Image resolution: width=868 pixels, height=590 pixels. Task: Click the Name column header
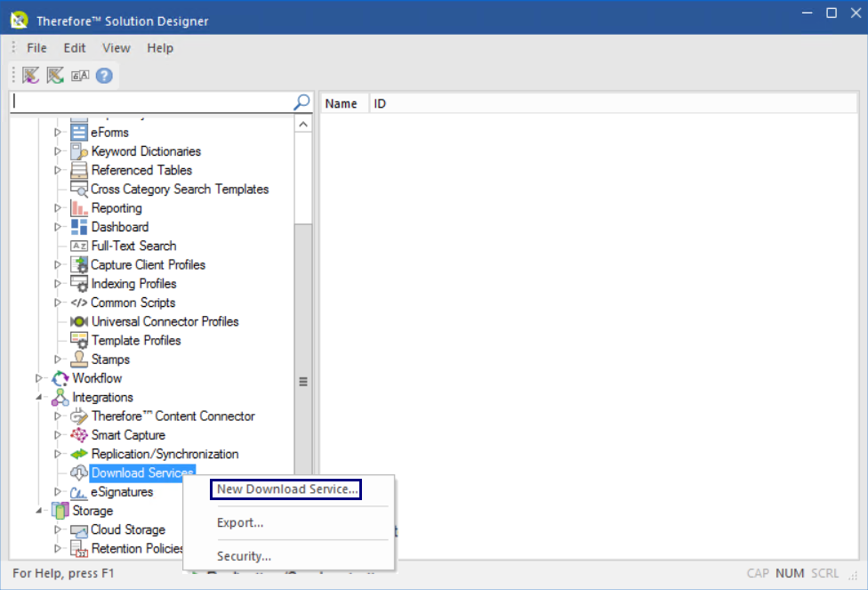tap(344, 103)
